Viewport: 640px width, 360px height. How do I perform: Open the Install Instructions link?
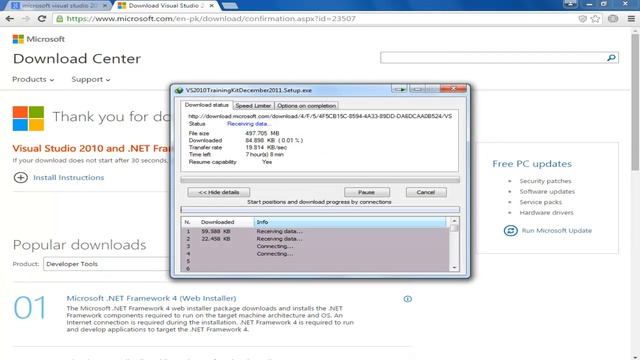69,178
